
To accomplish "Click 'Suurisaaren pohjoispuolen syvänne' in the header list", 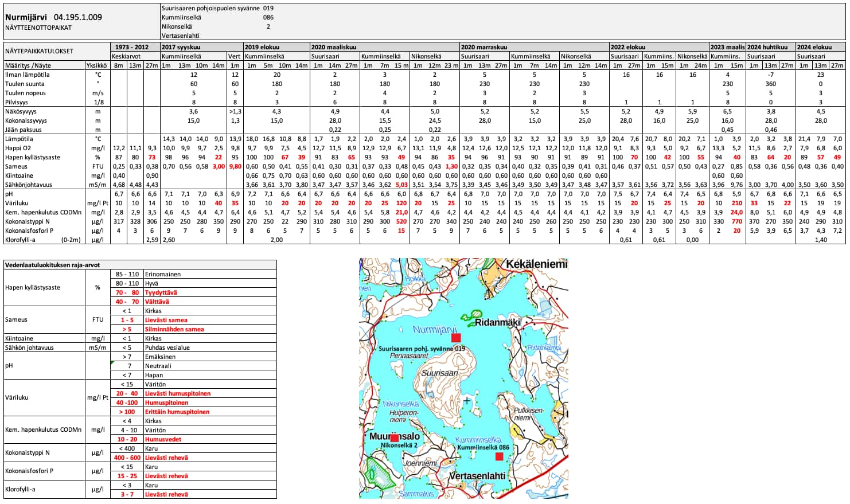I will 210,9.
